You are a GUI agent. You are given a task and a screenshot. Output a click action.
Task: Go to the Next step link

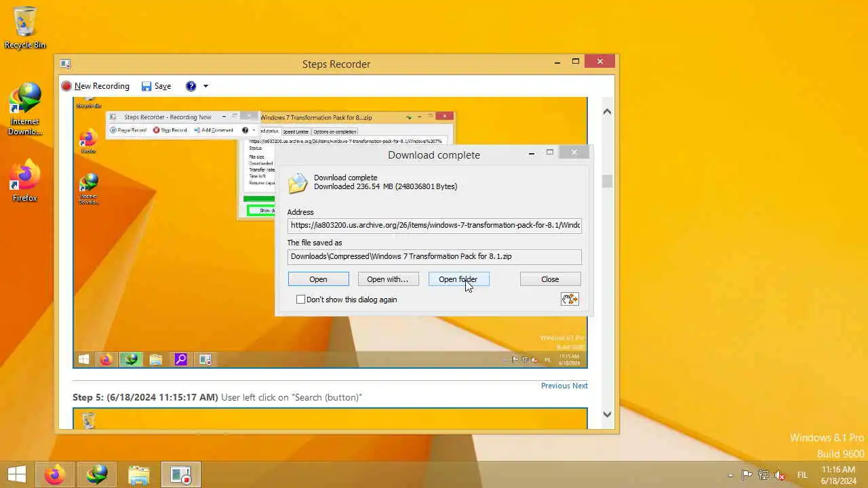coord(580,386)
